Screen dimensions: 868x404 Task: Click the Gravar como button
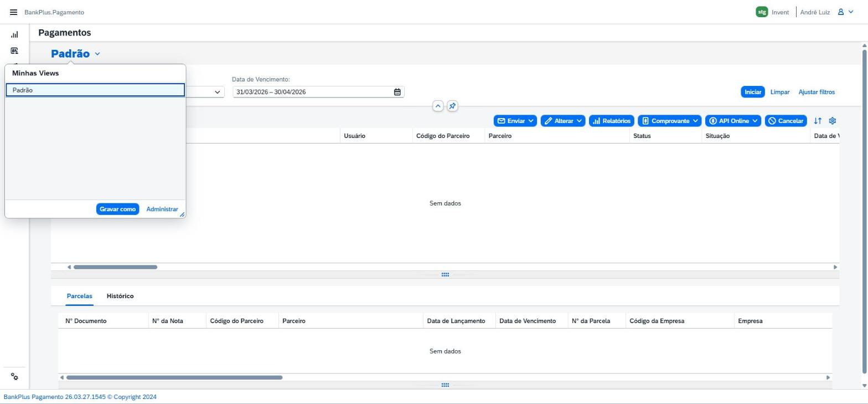[117, 209]
